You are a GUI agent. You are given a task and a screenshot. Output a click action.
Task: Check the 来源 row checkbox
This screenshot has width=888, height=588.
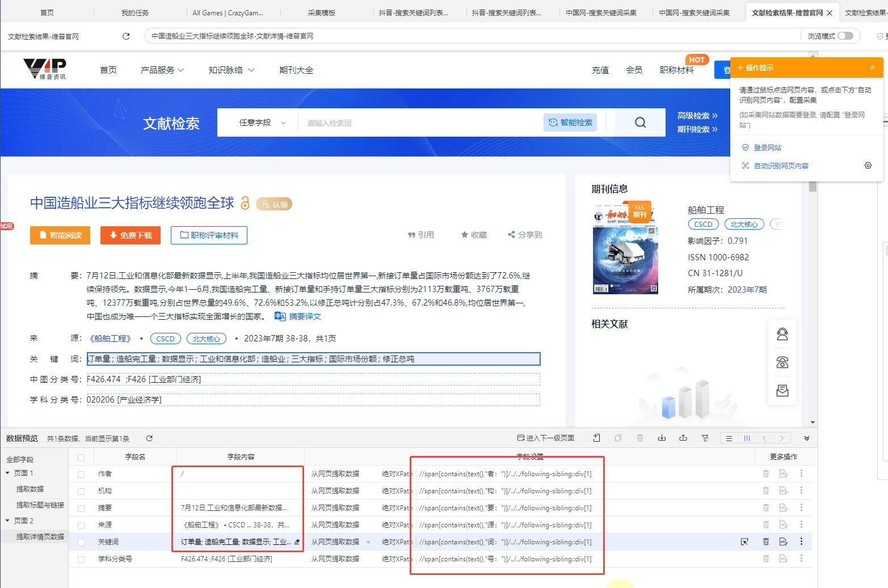[x=81, y=525]
